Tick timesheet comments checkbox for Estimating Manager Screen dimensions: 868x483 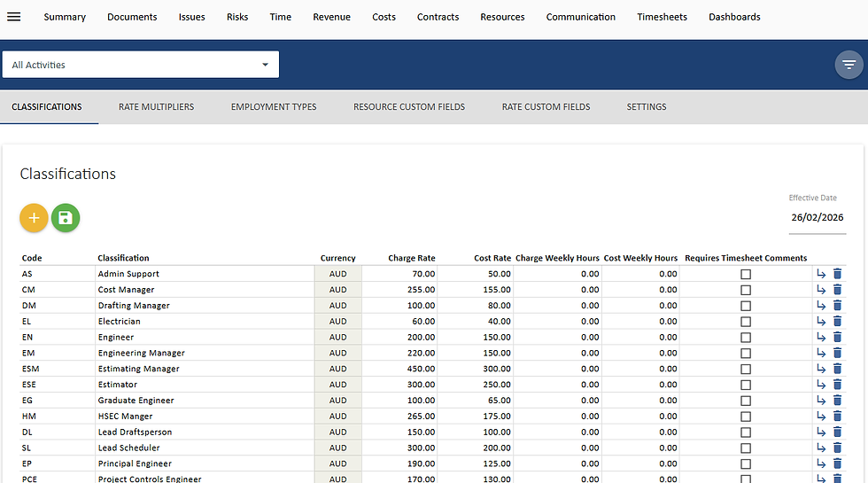pyautogui.click(x=746, y=369)
